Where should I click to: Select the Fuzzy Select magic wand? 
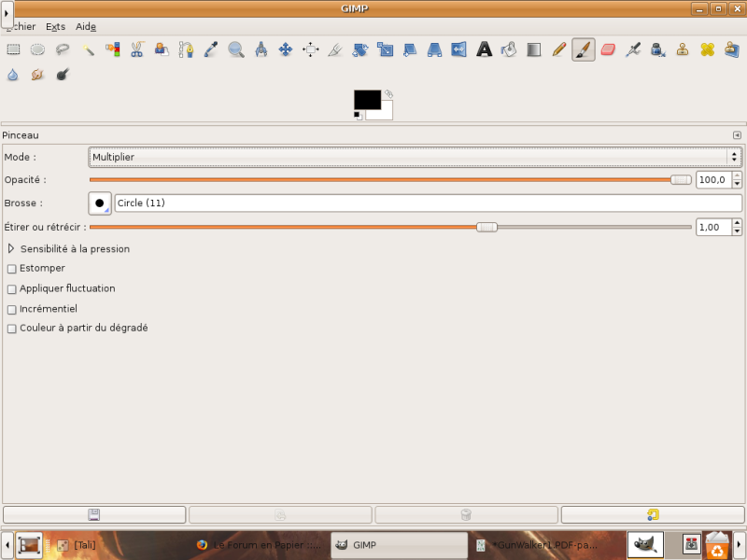click(88, 49)
